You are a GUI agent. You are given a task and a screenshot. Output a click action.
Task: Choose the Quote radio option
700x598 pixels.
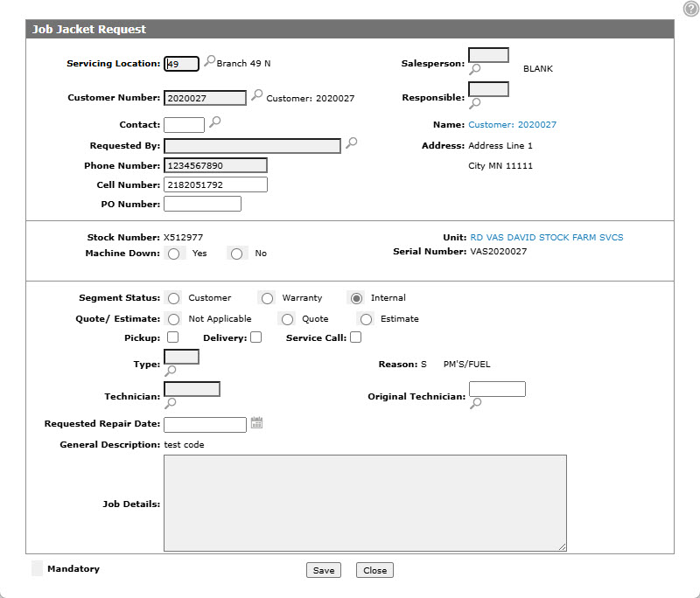click(x=288, y=319)
